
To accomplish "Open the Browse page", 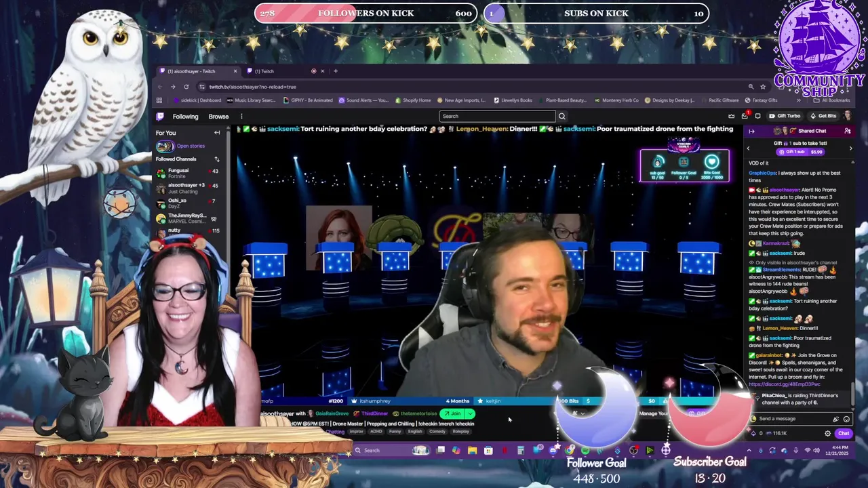I will click(218, 117).
